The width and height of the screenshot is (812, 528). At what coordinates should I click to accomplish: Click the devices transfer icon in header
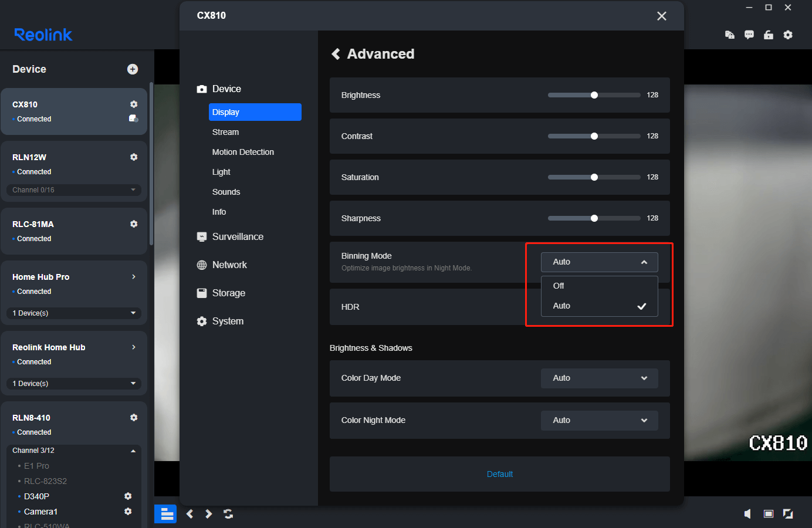coord(730,35)
